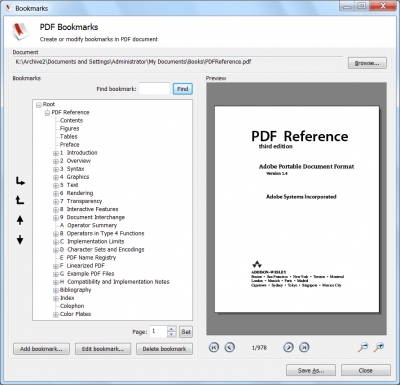The height and width of the screenshot is (386, 400).
Task: Go to next page in preview
Action: click(x=288, y=347)
